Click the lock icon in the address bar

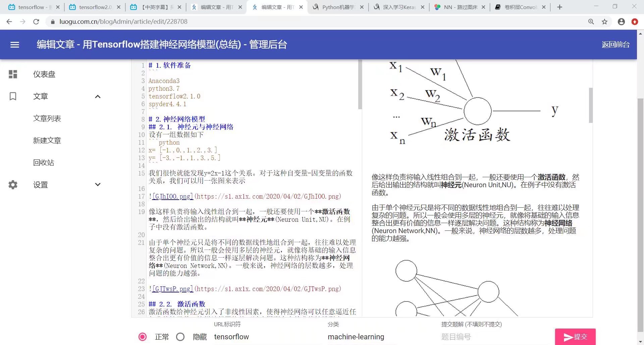coord(52,22)
